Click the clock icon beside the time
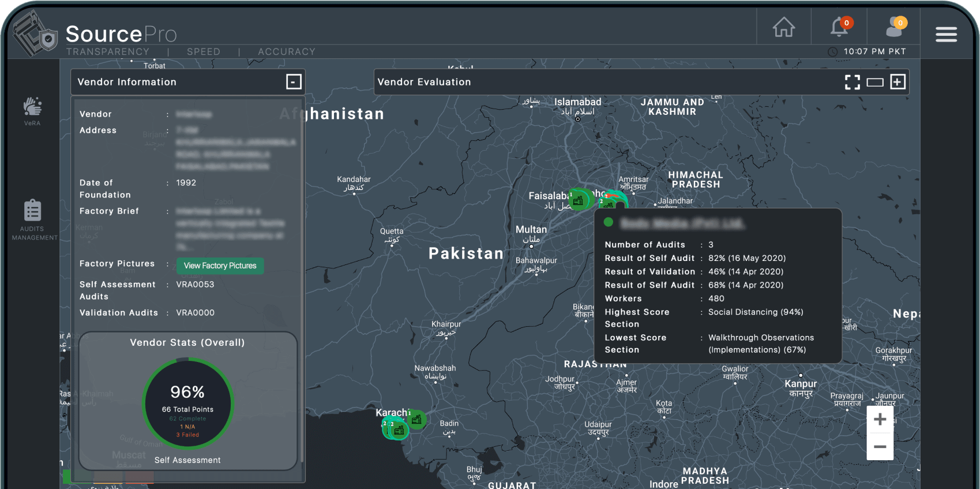The image size is (980, 489). coord(832,52)
